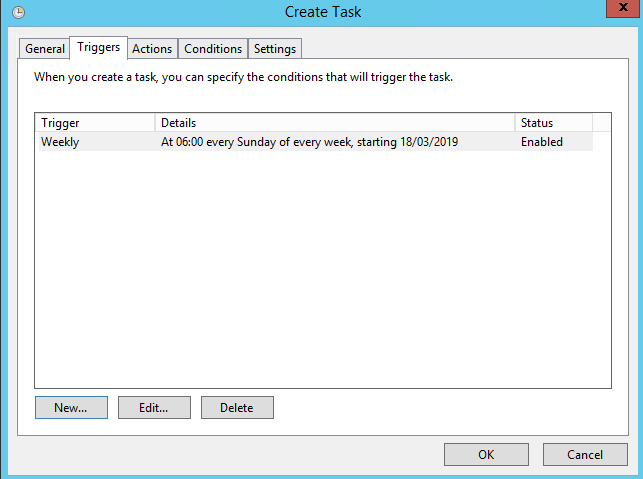
Task: Open the Actions tab
Action: 153,48
